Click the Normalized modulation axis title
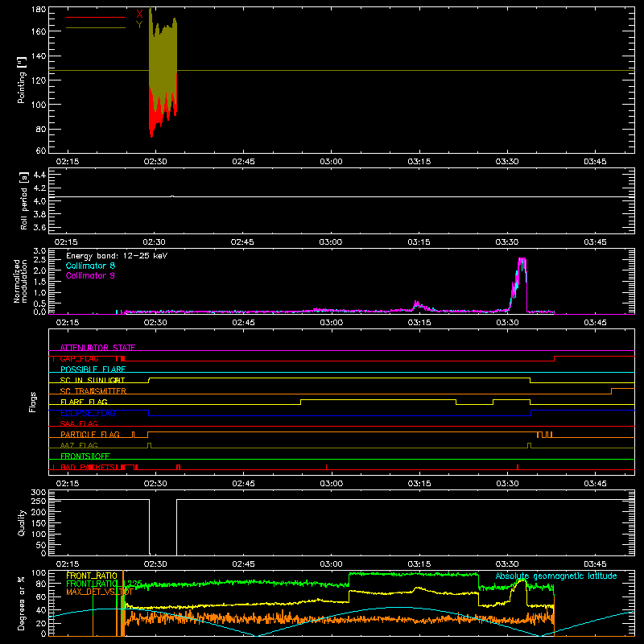The image size is (644, 644). click(20, 281)
